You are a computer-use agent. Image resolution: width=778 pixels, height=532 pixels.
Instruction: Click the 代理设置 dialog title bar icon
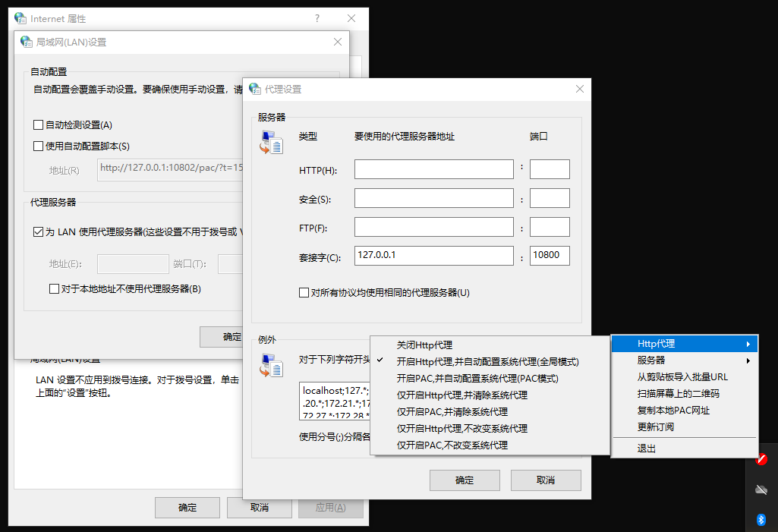255,89
